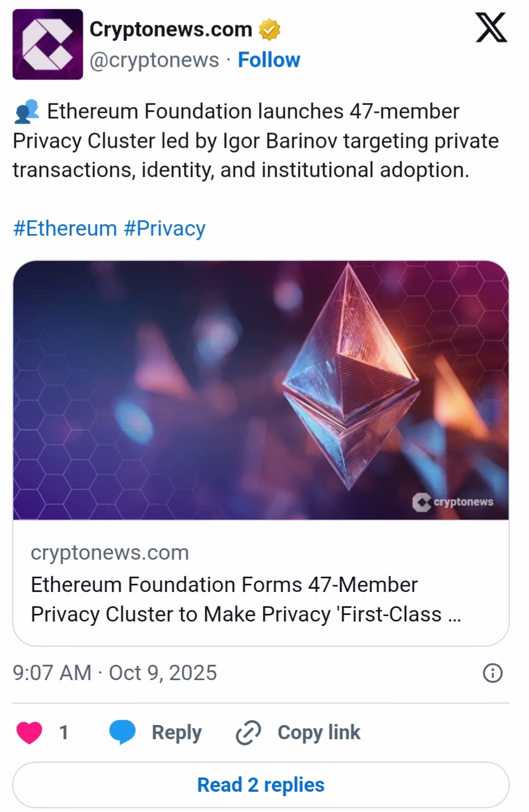The width and height of the screenshot is (529, 812).
Task: Open the #Ethereum hashtag
Action: click(x=65, y=228)
